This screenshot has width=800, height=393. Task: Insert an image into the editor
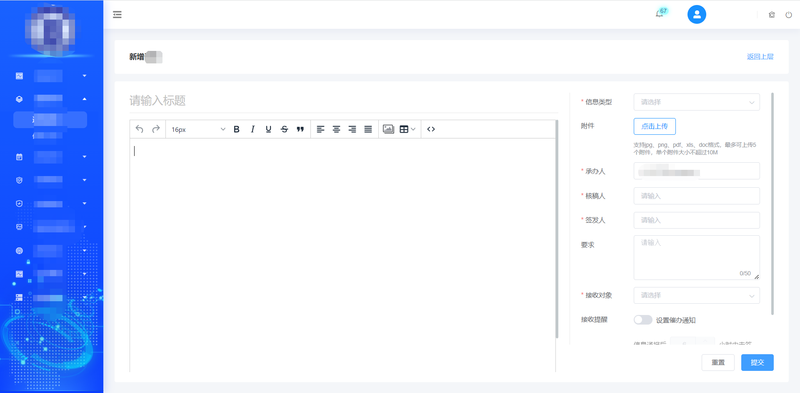[388, 129]
